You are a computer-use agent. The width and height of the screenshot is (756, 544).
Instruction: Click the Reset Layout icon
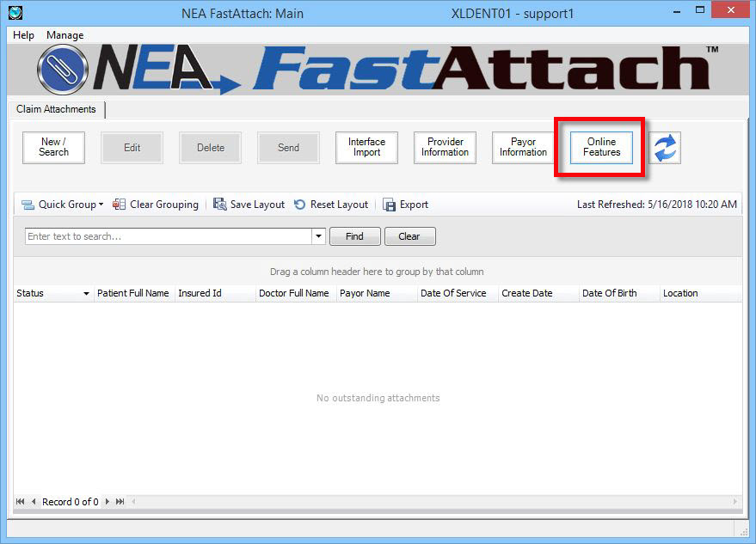coord(300,205)
